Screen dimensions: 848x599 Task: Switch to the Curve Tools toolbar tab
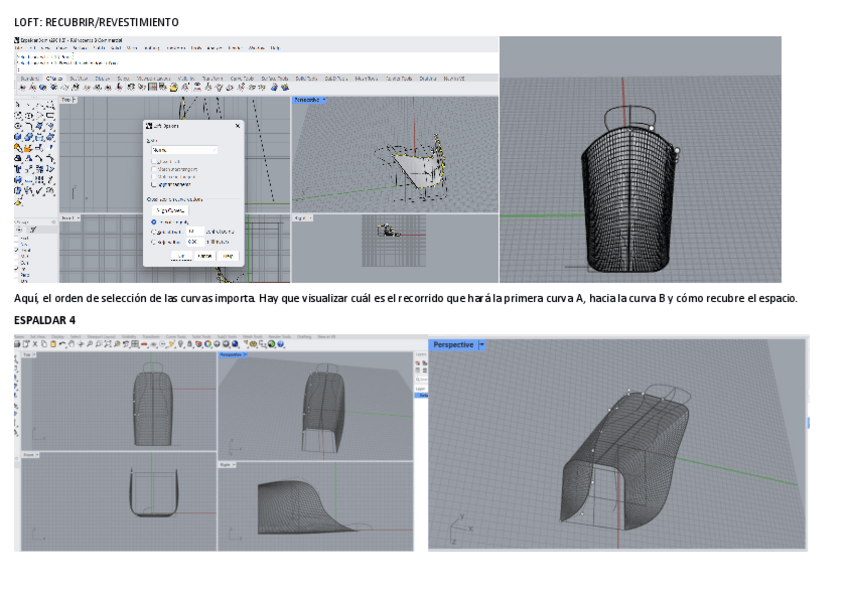click(242, 78)
